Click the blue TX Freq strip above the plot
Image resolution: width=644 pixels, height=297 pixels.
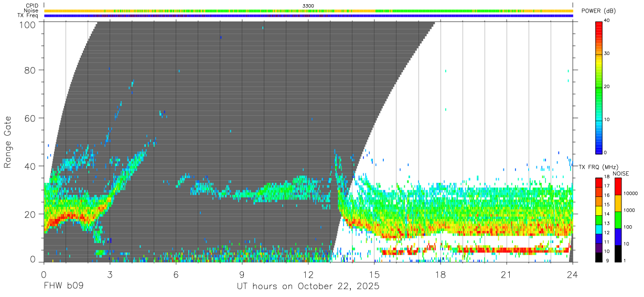point(308,16)
